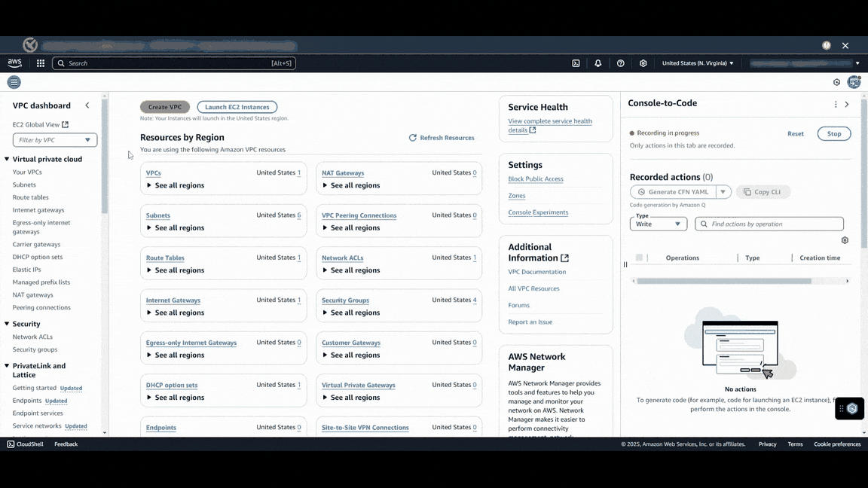Open the Recorded actions table preferences gear
The width and height of the screenshot is (868, 488).
845,239
